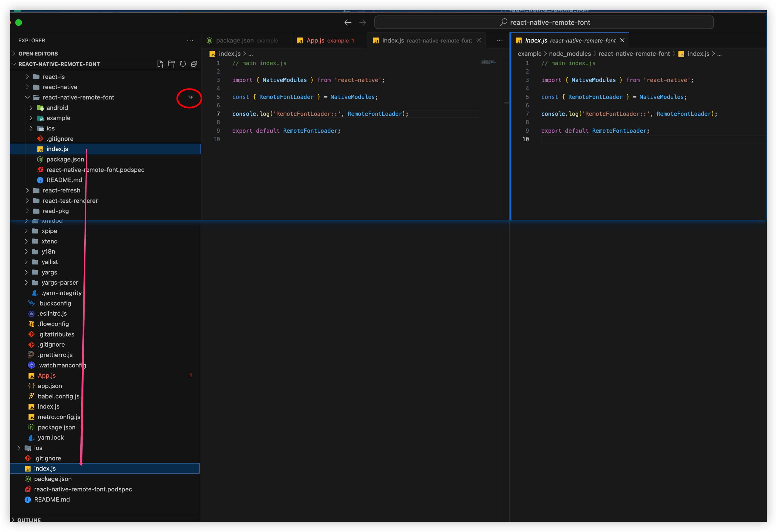Open More Actions menu in editor tab bar
777x532 pixels.
pos(499,40)
